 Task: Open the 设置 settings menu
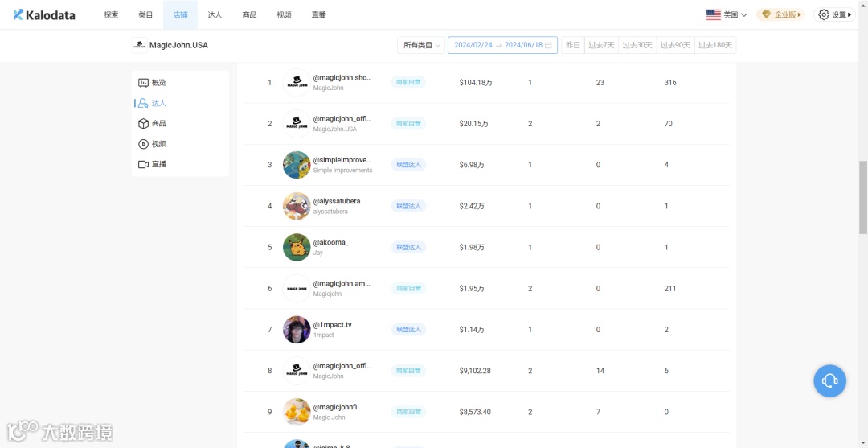coord(835,15)
